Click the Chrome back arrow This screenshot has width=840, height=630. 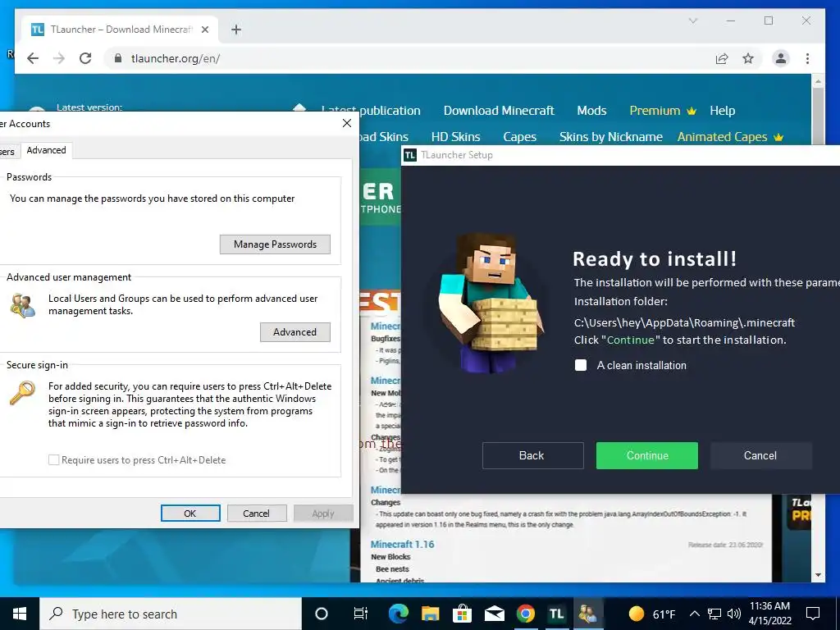click(33, 58)
